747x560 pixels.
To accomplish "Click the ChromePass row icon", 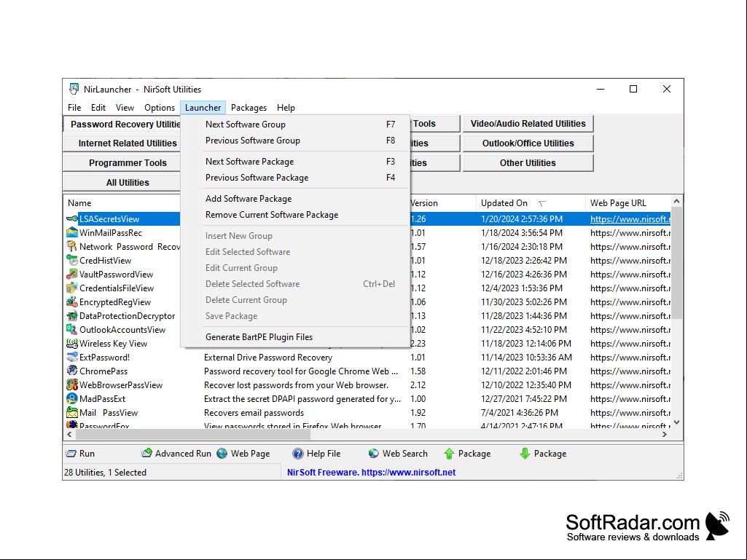I will [72, 371].
